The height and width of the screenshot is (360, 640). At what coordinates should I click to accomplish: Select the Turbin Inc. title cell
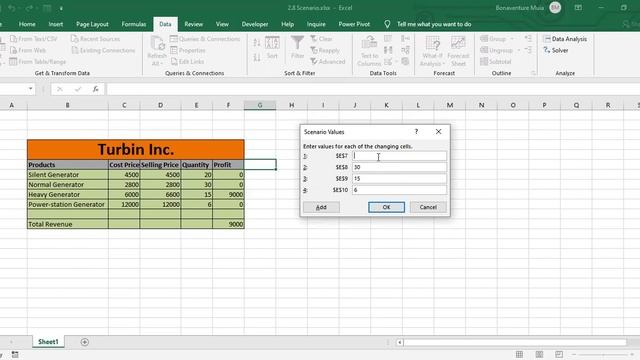[136, 149]
